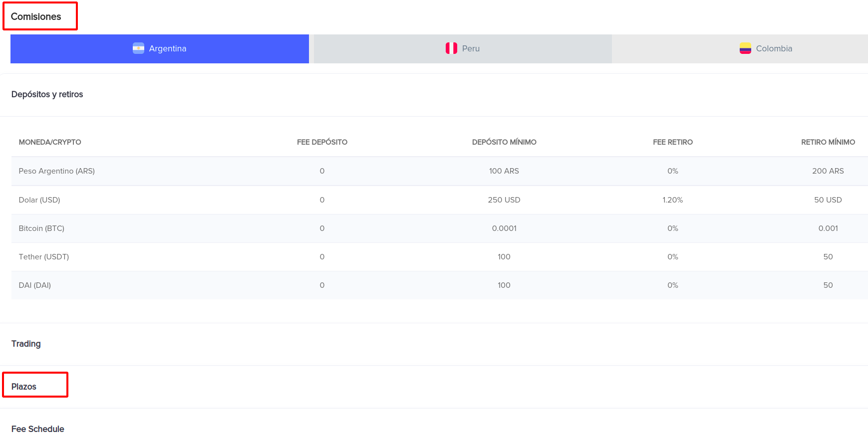
Task: Click Bitcoin's 0 deposit fee cell
Action: click(322, 228)
